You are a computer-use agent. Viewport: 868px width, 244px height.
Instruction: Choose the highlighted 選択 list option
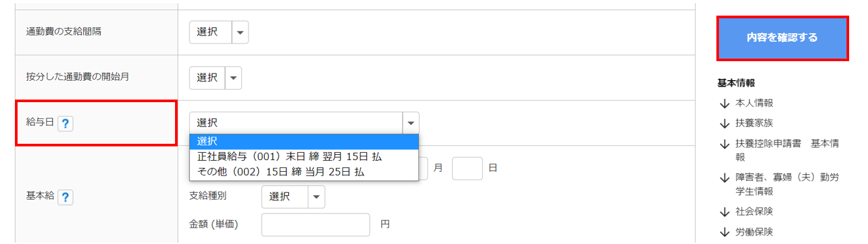point(304,141)
